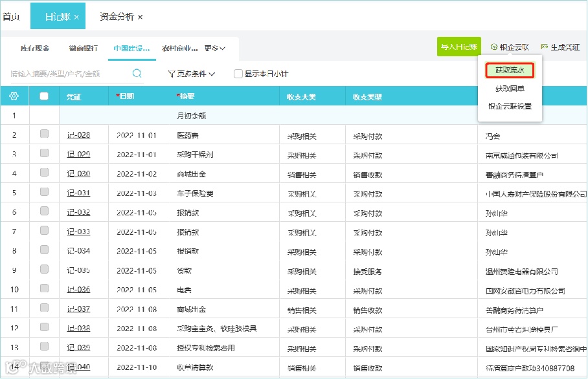The width and height of the screenshot is (588, 379).
Task: Click the 采购干燥剂 summary cell
Action: 196,155
